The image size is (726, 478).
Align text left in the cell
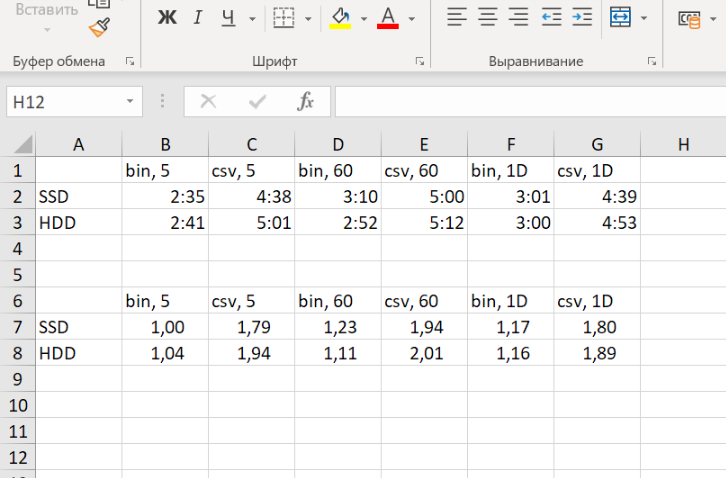click(457, 17)
